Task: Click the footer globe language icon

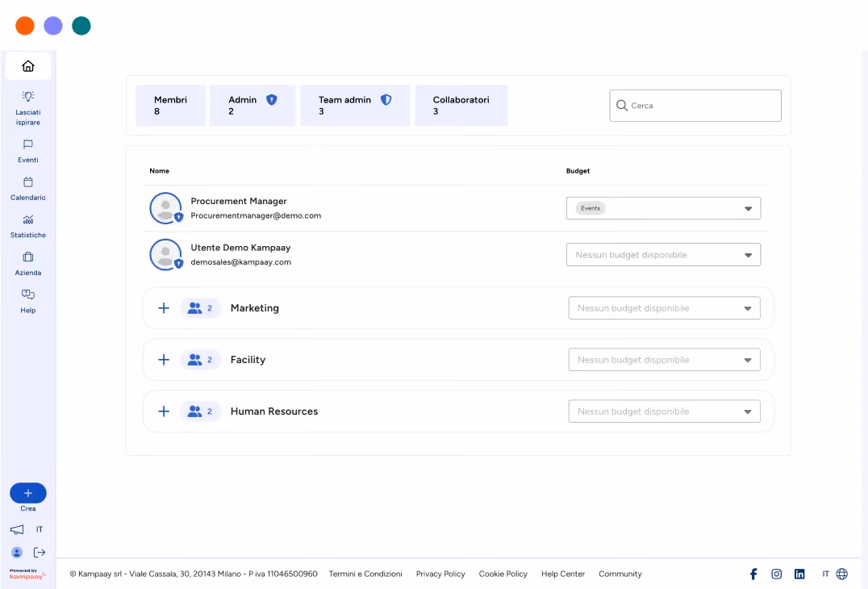Action: [x=842, y=574]
